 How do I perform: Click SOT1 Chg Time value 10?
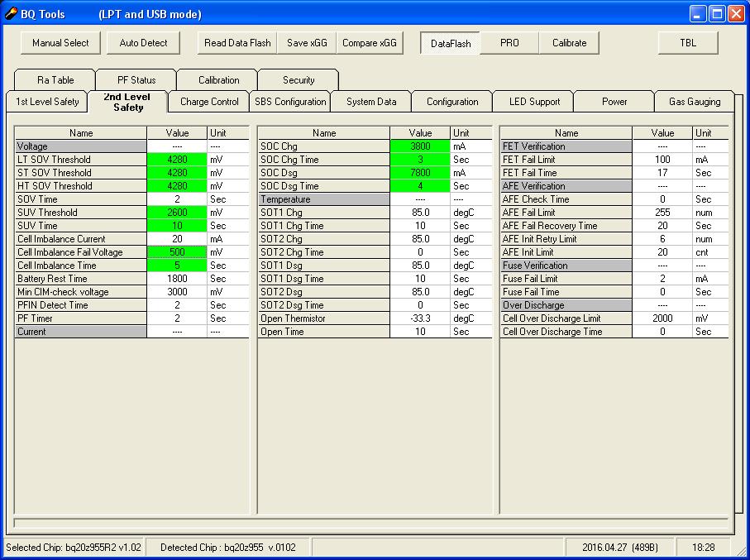point(420,226)
